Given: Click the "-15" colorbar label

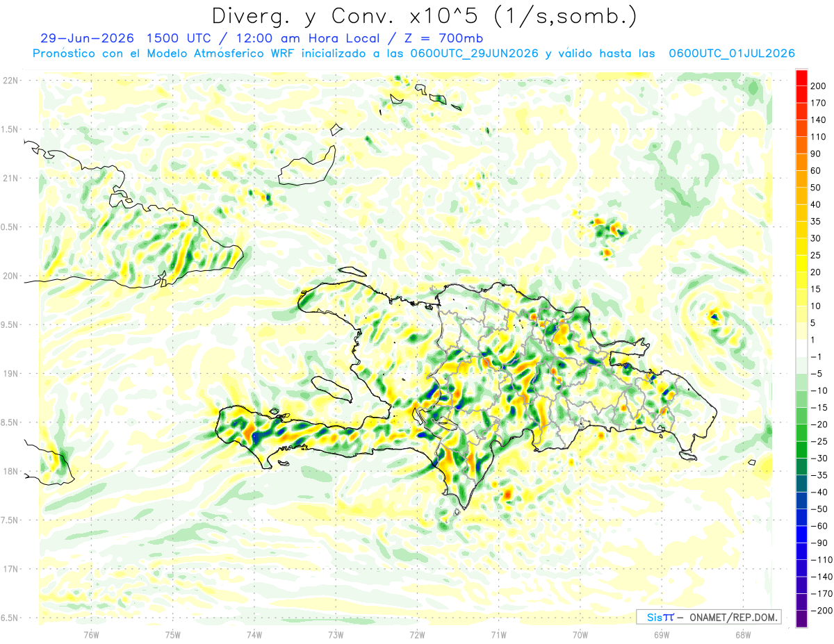Looking at the screenshot, I should (819, 408).
